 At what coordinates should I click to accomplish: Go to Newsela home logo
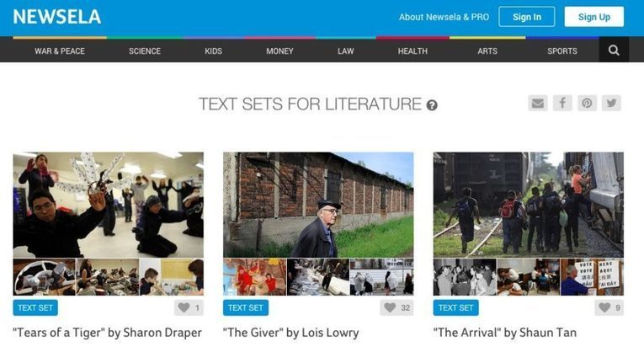(x=57, y=17)
